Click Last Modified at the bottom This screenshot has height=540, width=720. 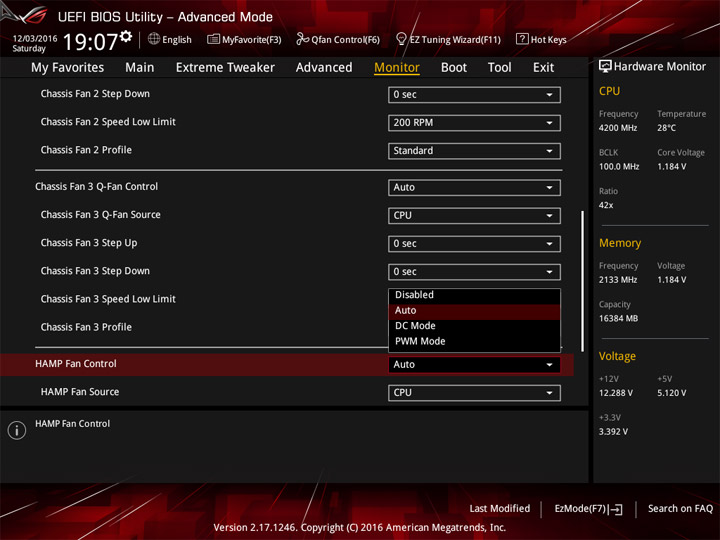[500, 508]
